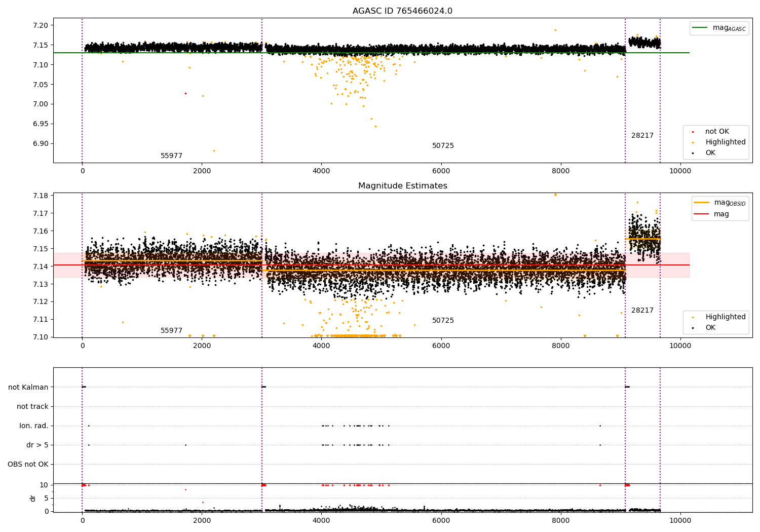Click the 7.14 tick on Magnitude Estimates y-axis

coord(41,267)
